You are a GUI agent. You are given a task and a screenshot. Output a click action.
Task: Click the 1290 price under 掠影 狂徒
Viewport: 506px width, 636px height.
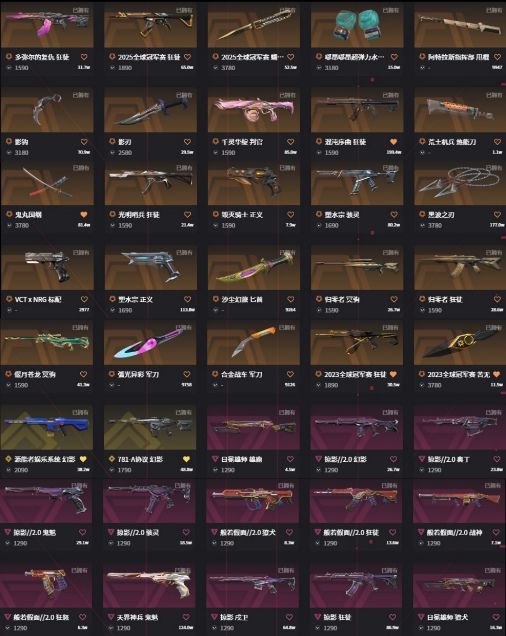pos(331,628)
